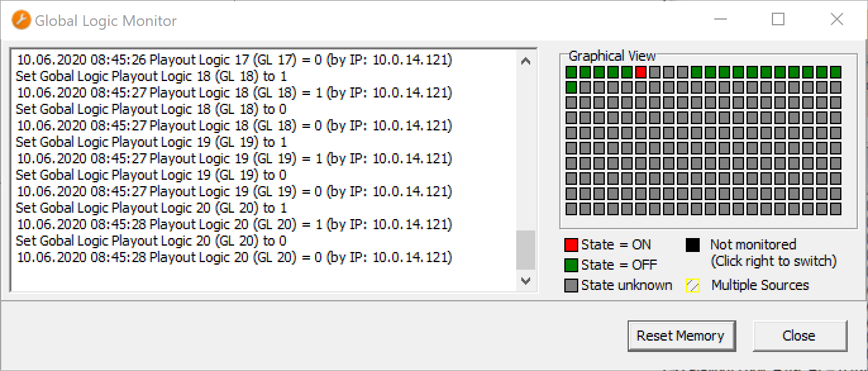
Task: Click the 'Graphical View' group label
Action: click(x=612, y=56)
